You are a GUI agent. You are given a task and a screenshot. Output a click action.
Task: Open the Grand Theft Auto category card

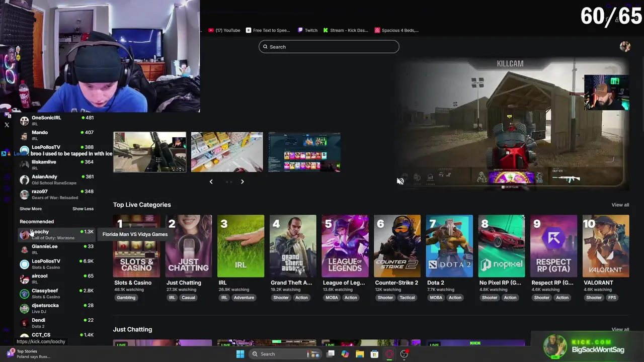click(x=293, y=246)
